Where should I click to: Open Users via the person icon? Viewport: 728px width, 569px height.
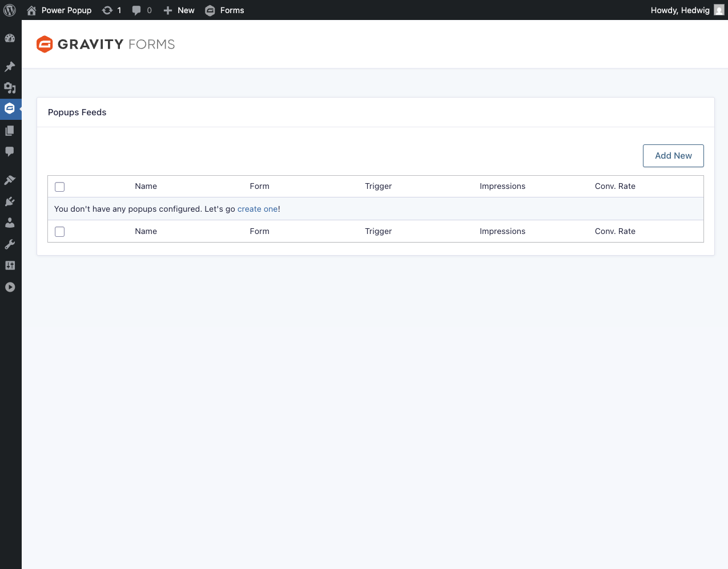click(10, 223)
